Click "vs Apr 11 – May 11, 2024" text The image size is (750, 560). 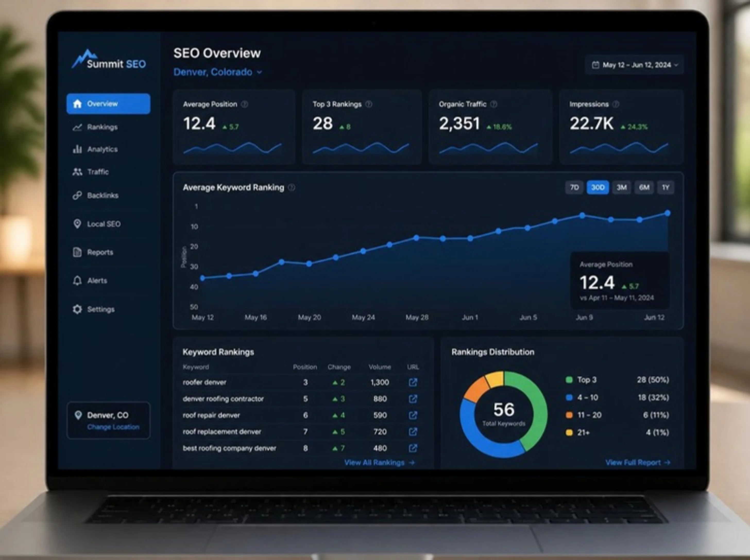tap(617, 298)
